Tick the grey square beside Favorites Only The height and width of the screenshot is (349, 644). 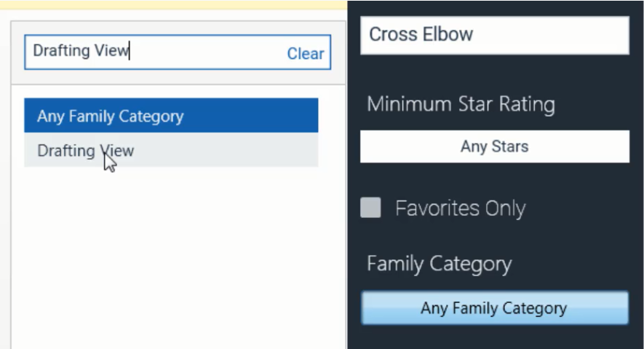(371, 208)
